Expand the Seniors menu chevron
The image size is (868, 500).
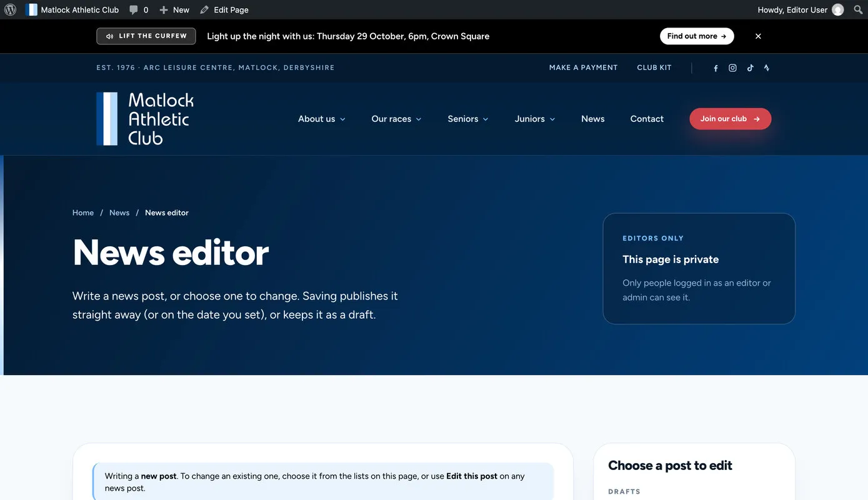coord(486,119)
